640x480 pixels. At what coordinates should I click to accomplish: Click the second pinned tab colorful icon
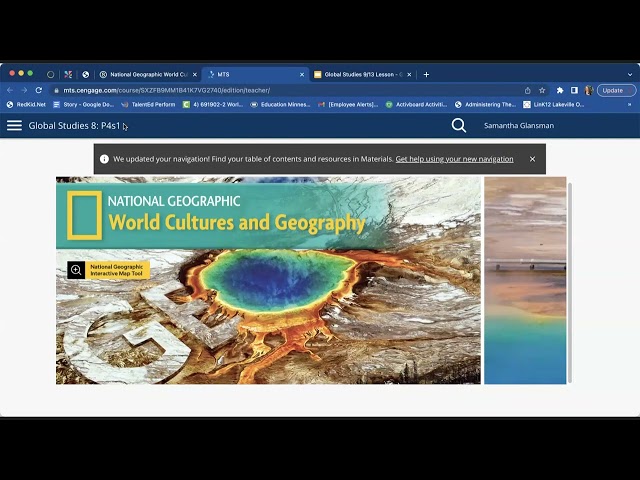(68, 75)
